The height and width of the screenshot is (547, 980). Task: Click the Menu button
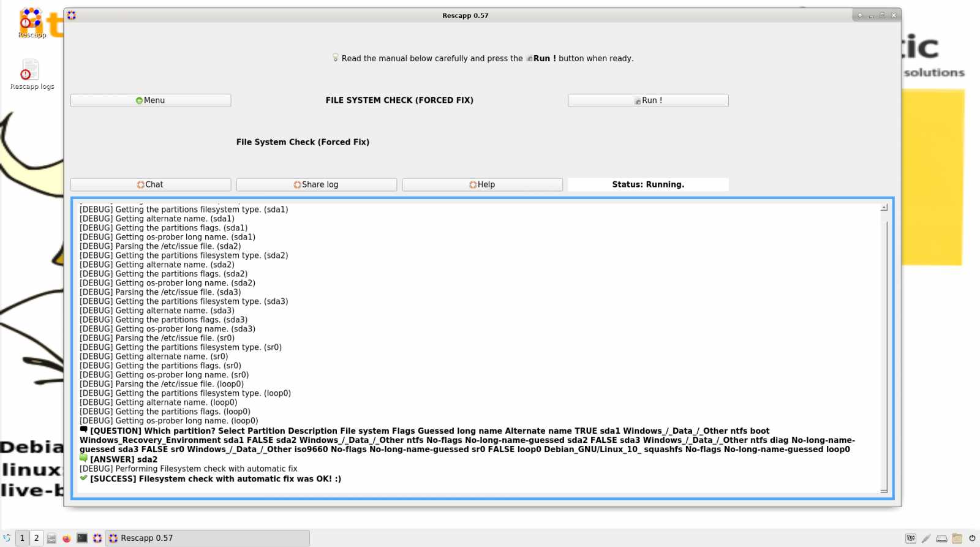point(151,100)
